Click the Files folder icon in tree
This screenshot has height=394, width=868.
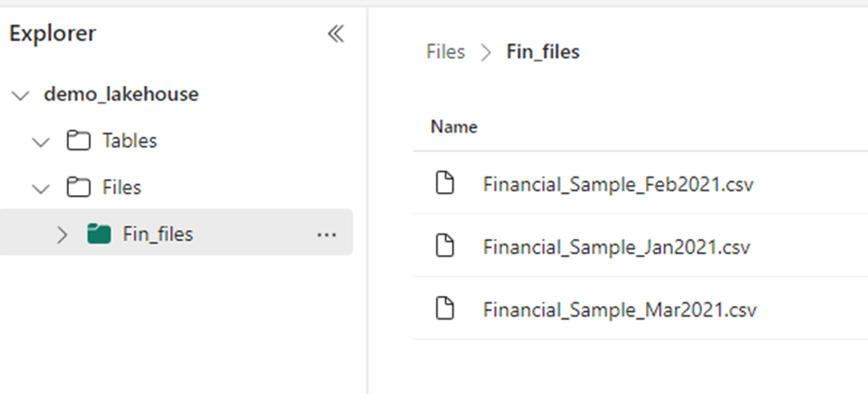(78, 187)
